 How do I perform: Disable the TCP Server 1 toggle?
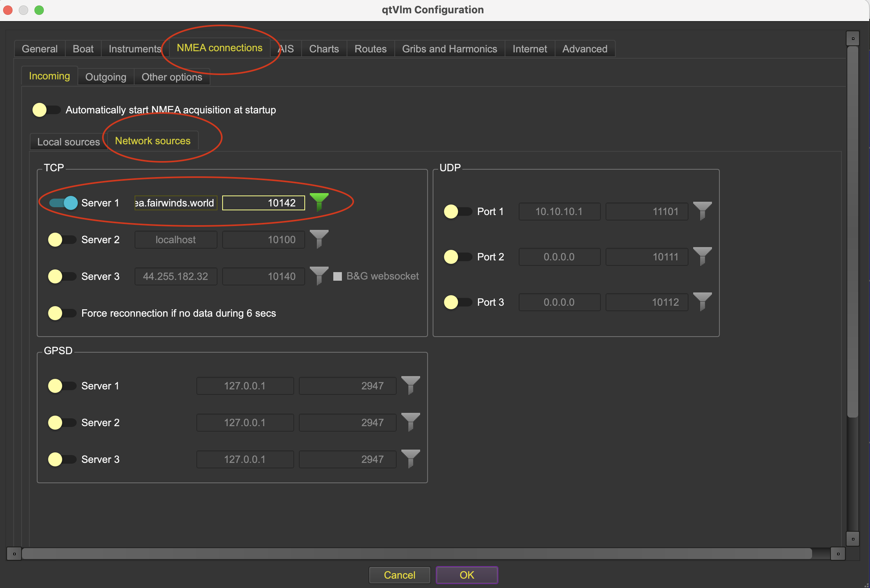point(63,203)
